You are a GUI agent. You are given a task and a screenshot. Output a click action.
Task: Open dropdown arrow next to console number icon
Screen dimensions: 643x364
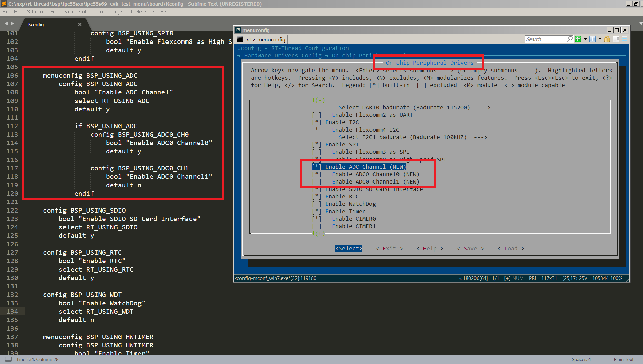[x=600, y=39]
